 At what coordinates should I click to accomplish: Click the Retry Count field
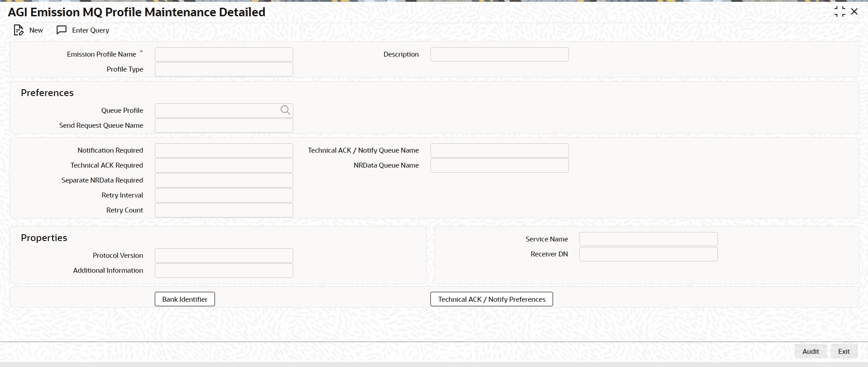pyautogui.click(x=224, y=210)
